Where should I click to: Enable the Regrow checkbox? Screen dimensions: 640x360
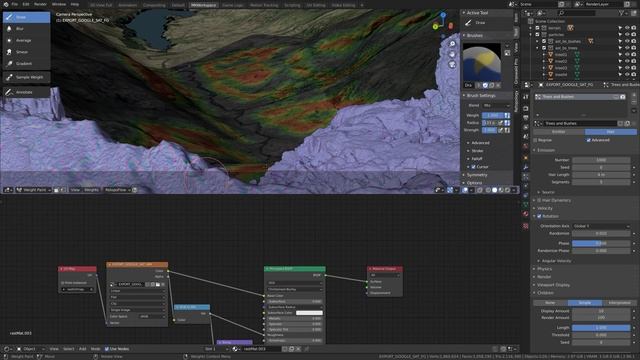click(536, 140)
